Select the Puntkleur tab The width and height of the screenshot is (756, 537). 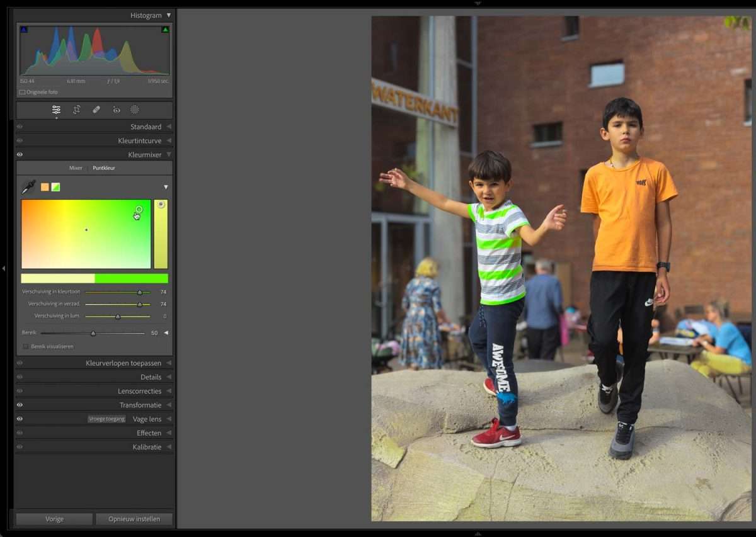click(x=104, y=168)
